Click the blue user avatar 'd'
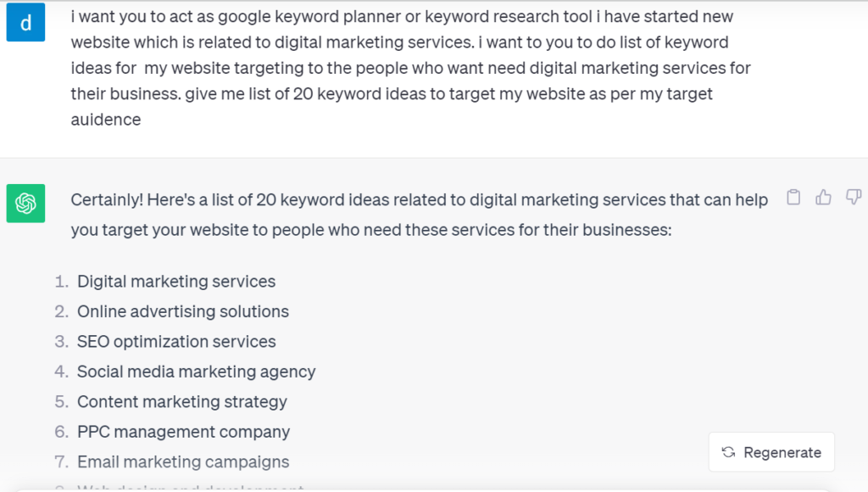 25,23
